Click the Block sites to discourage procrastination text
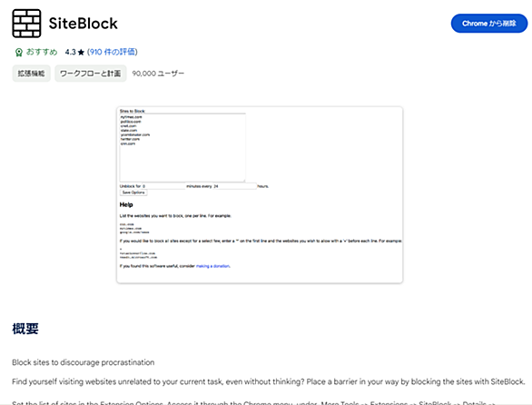The image size is (532, 405). 84,362
